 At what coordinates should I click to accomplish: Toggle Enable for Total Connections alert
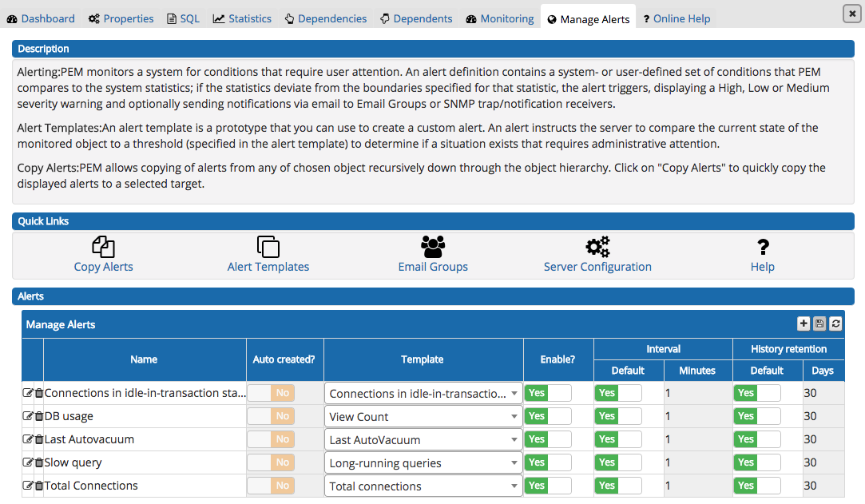pyautogui.click(x=548, y=486)
